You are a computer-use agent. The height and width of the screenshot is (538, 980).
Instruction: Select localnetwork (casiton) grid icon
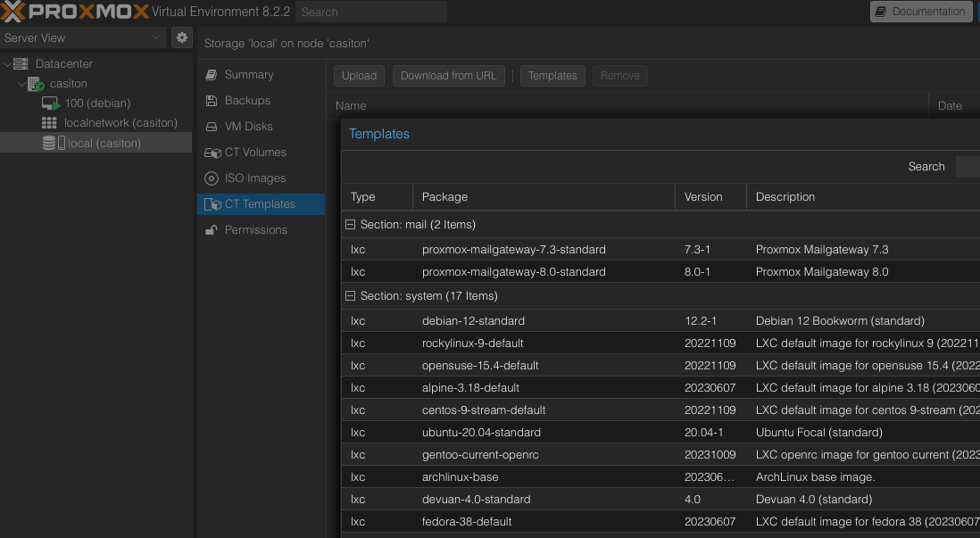50,123
